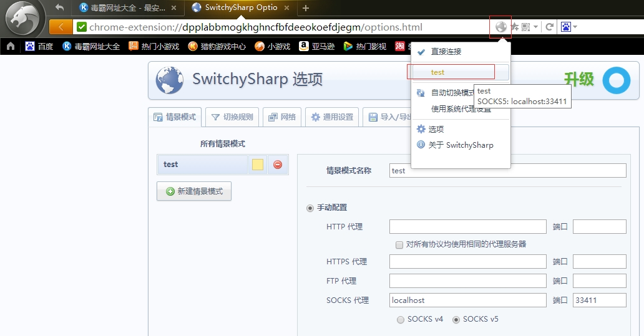Click the orange back arrow button
Screen dimensions: 644x336
click(x=61, y=27)
